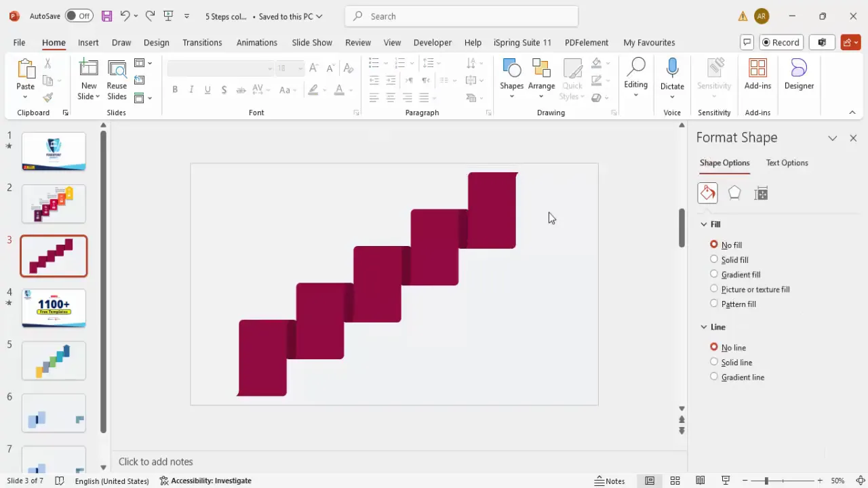Start Dictate microphone
Screen dimensions: 868x488
click(x=672, y=68)
